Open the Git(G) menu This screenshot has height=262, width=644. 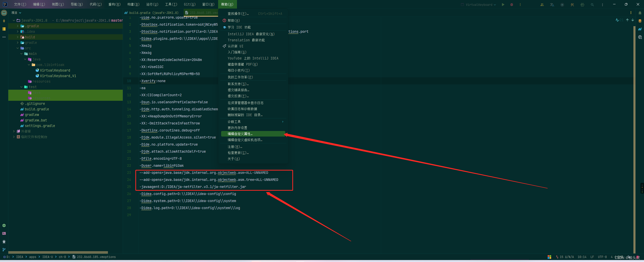tap(190, 4)
